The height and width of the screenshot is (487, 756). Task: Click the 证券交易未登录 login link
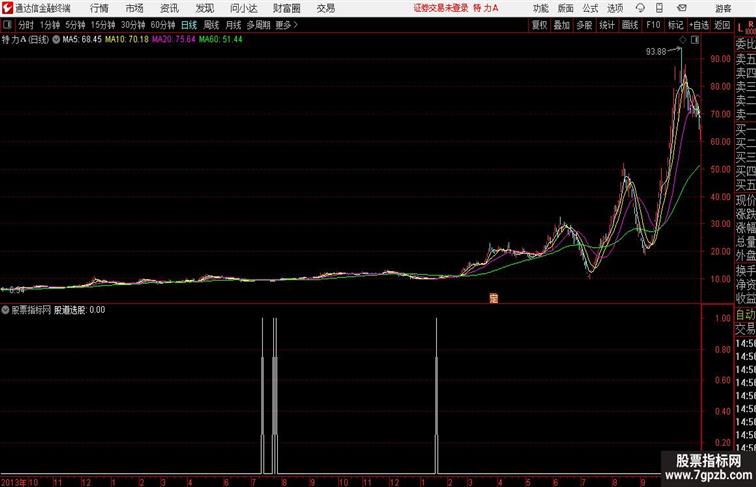[x=441, y=8]
